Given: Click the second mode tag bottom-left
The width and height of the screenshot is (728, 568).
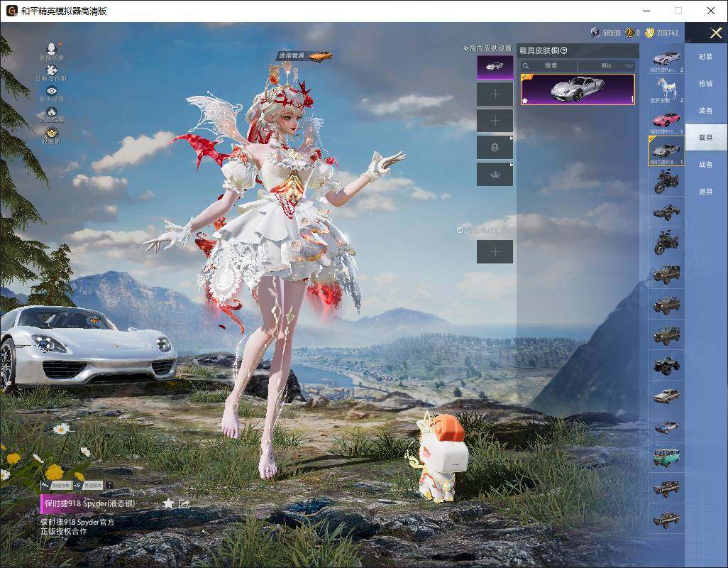Looking at the screenshot, I should [89, 486].
